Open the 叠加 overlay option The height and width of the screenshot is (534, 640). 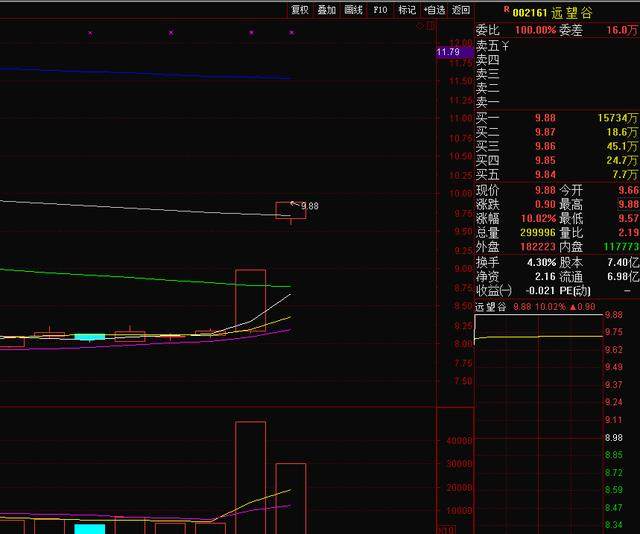[327, 10]
